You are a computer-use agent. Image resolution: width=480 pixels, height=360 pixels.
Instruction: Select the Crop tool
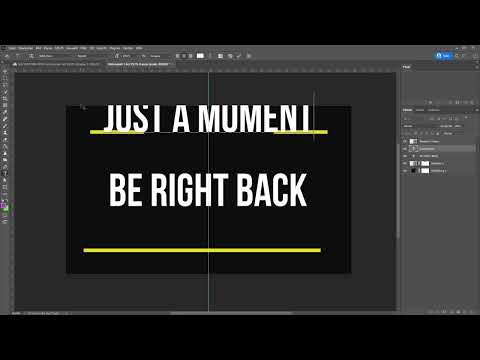coord(5,98)
